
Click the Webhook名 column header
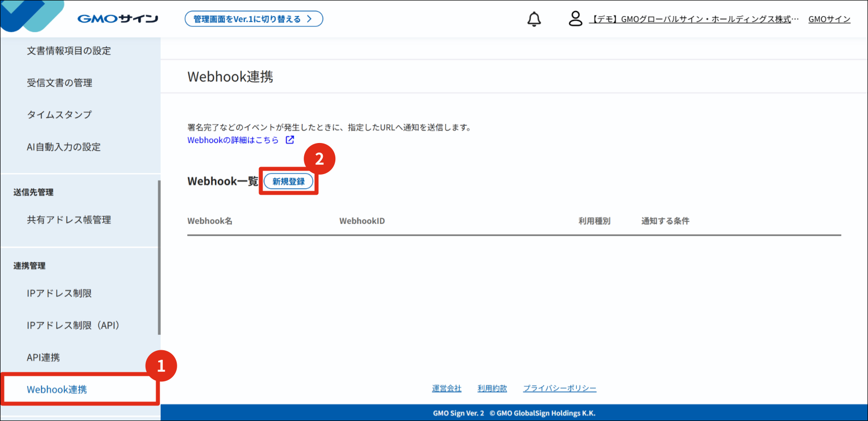[210, 221]
